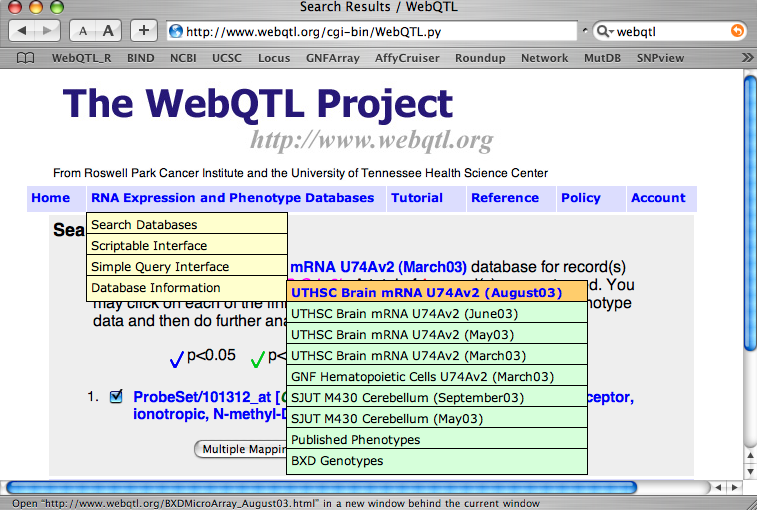Image resolution: width=757 pixels, height=510 pixels.
Task: Open the NCBI bookmark in the bookmarks bar
Action: (x=183, y=58)
